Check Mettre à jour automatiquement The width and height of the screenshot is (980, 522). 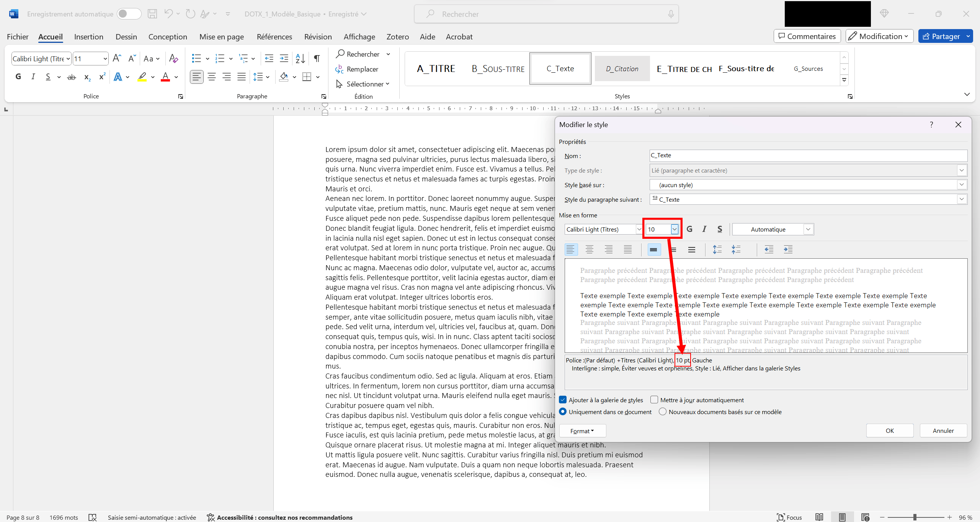pos(654,400)
